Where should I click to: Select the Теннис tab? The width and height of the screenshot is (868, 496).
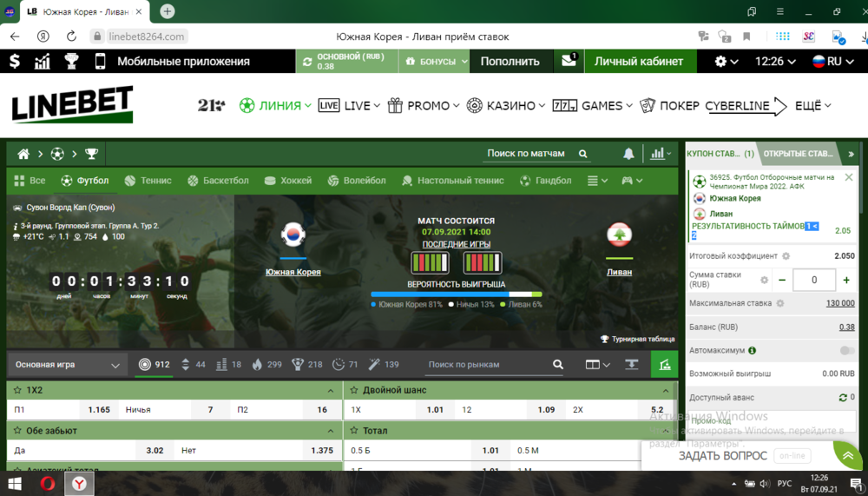(x=148, y=181)
